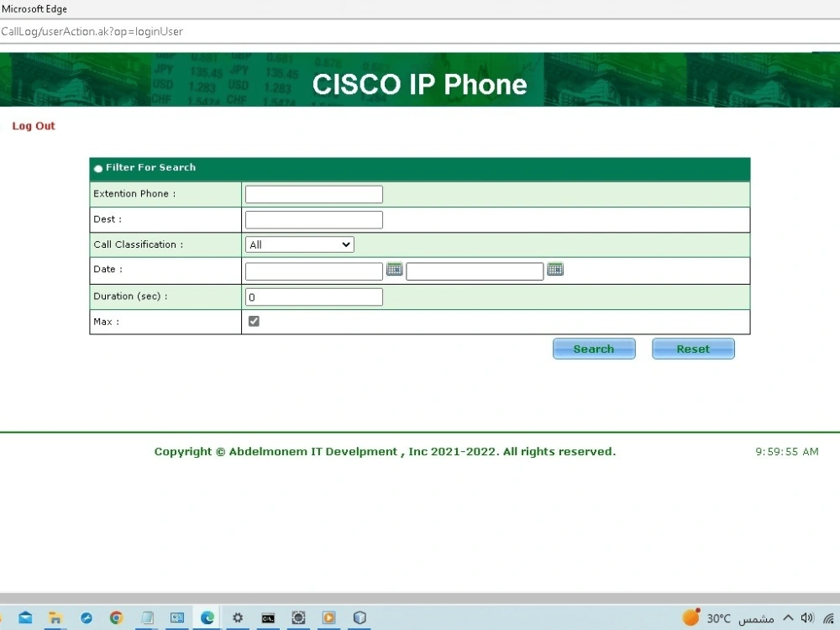Screen dimensions: 840x630
Task: Open the Notepad icon in the taskbar
Action: (x=147, y=617)
